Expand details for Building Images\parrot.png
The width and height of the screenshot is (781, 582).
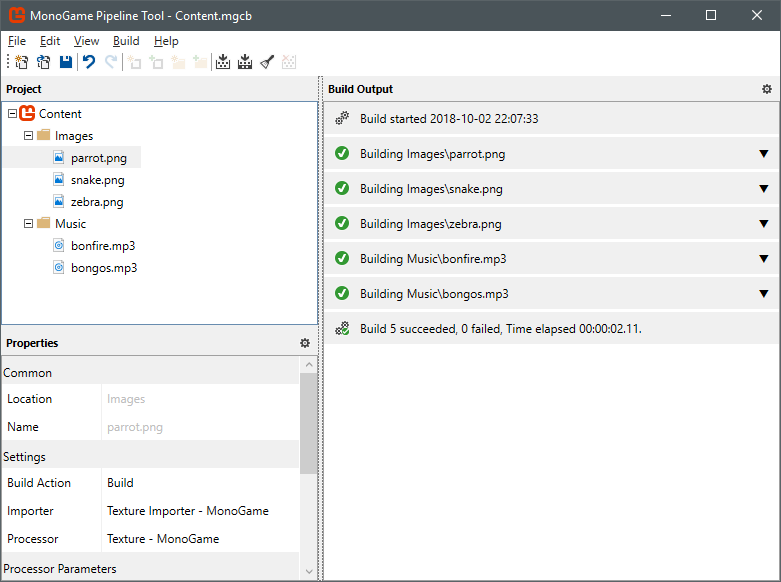coord(763,153)
